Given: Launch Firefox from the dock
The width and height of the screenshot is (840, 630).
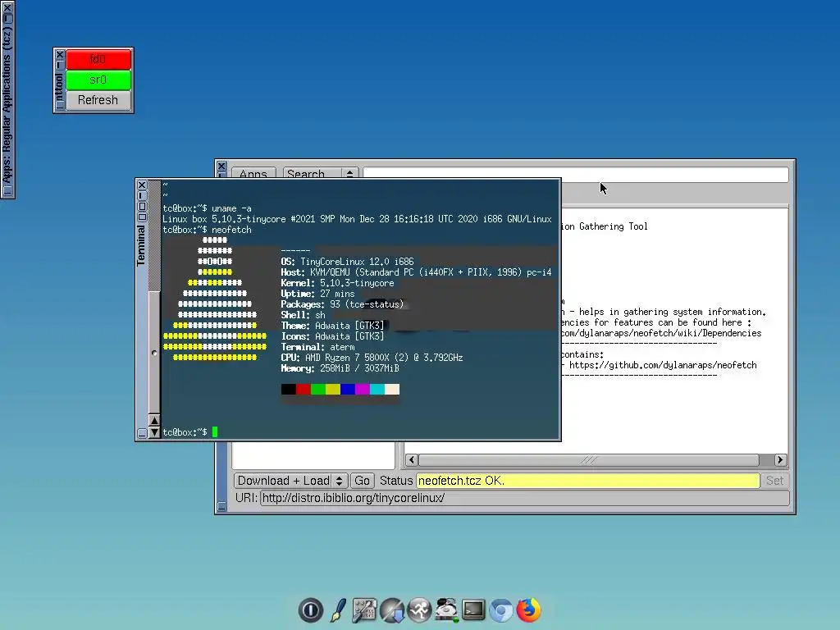Looking at the screenshot, I should point(528,610).
